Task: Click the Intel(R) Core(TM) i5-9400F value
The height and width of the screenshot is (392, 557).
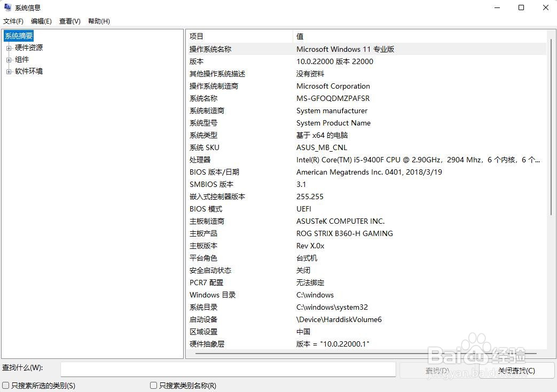Action: pos(418,160)
